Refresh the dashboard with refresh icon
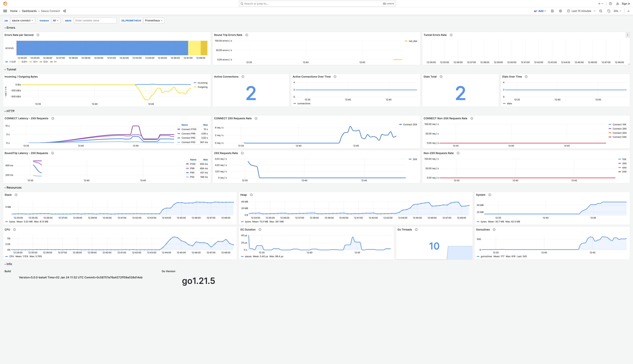The height and width of the screenshot is (364, 633). [x=609, y=11]
